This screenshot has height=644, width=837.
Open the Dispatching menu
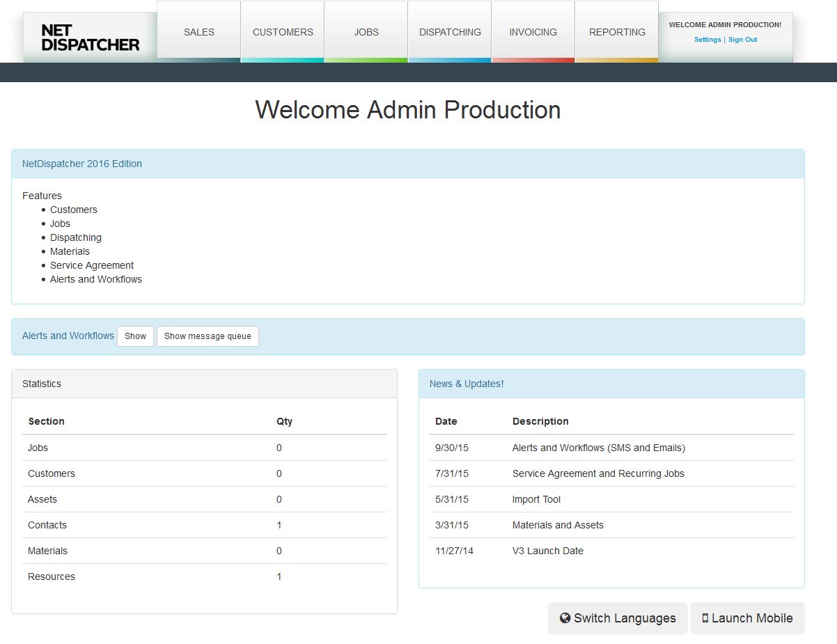pos(450,32)
